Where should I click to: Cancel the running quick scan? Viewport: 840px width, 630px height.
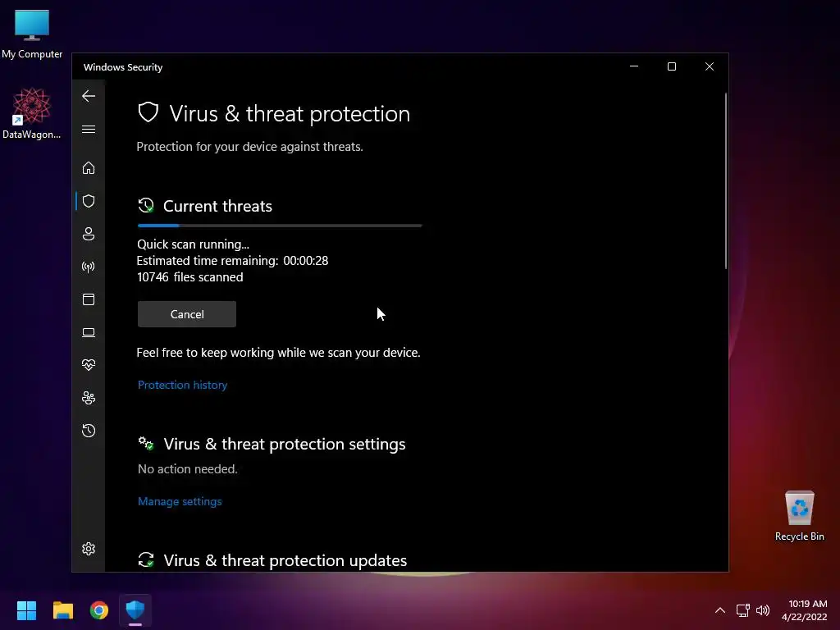point(187,314)
